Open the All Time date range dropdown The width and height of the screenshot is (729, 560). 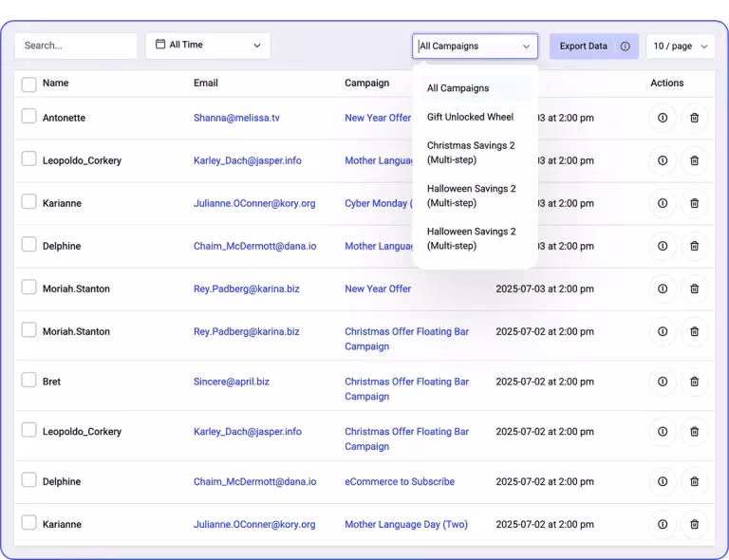(208, 46)
